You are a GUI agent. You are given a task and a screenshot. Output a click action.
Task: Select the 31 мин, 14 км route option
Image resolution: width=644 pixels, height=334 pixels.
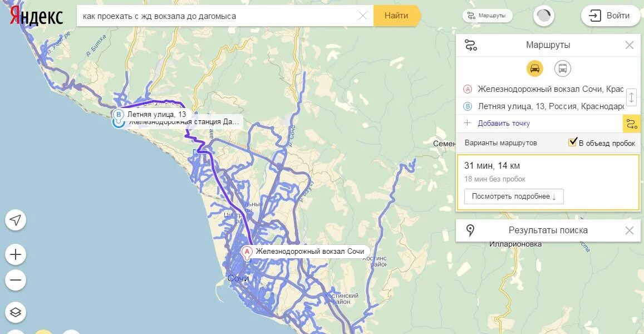pos(548,182)
